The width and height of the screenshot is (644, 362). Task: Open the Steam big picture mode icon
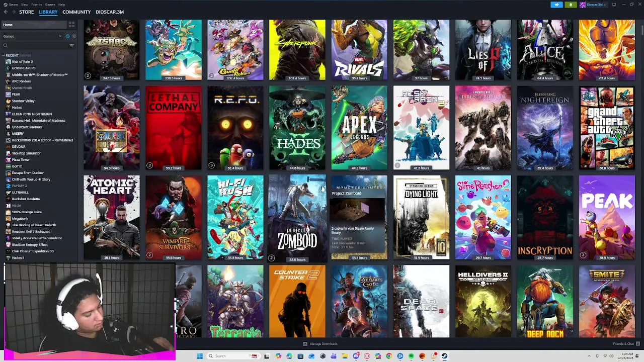point(614,5)
